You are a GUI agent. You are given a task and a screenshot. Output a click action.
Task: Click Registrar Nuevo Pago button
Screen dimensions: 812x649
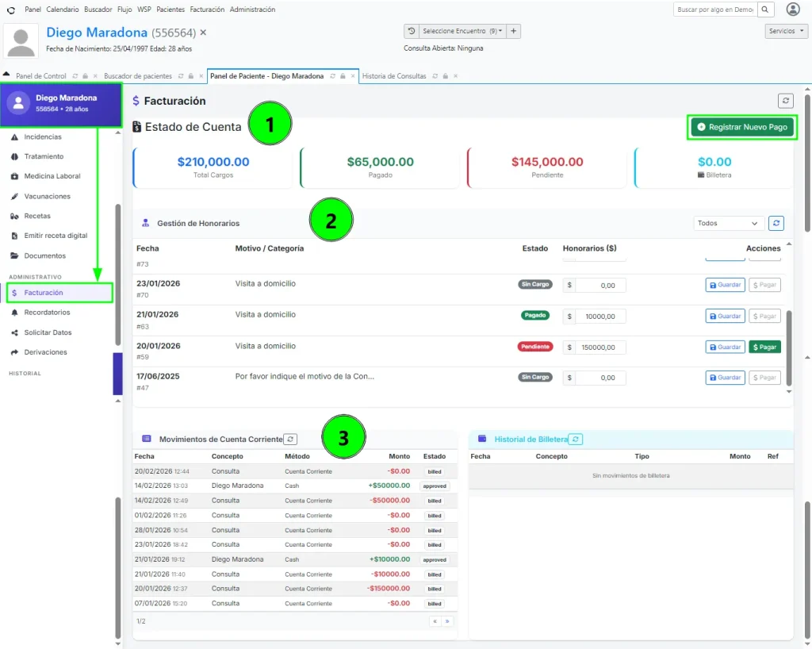click(x=742, y=127)
